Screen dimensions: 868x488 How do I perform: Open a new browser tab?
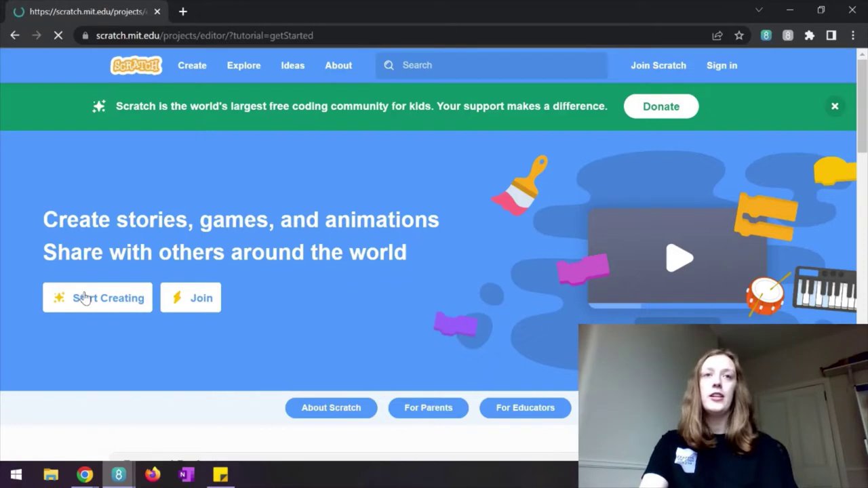pyautogui.click(x=182, y=12)
